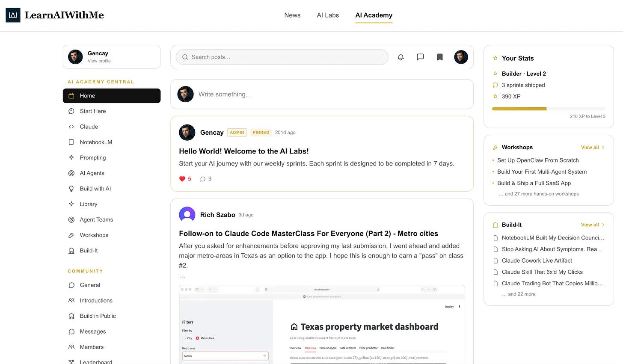Click View all in Workshops panel
Image resolution: width=623 pixels, height=364 pixels.
coord(593,147)
